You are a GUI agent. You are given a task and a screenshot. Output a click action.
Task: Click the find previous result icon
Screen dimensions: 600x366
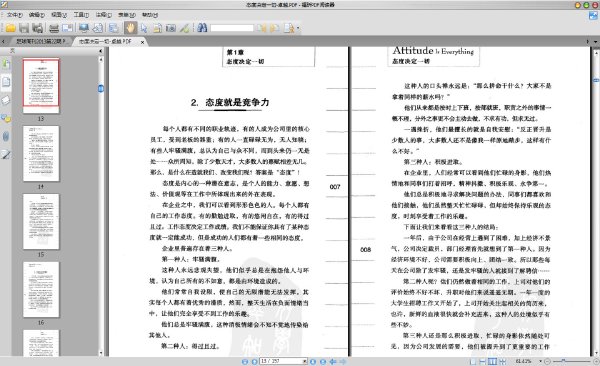tap(261, 28)
